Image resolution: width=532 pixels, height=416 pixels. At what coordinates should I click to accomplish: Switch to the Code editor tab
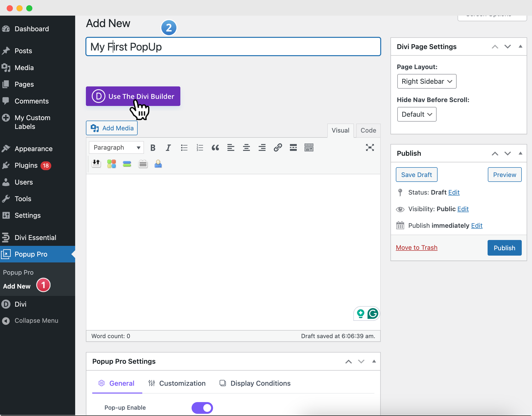point(368,130)
